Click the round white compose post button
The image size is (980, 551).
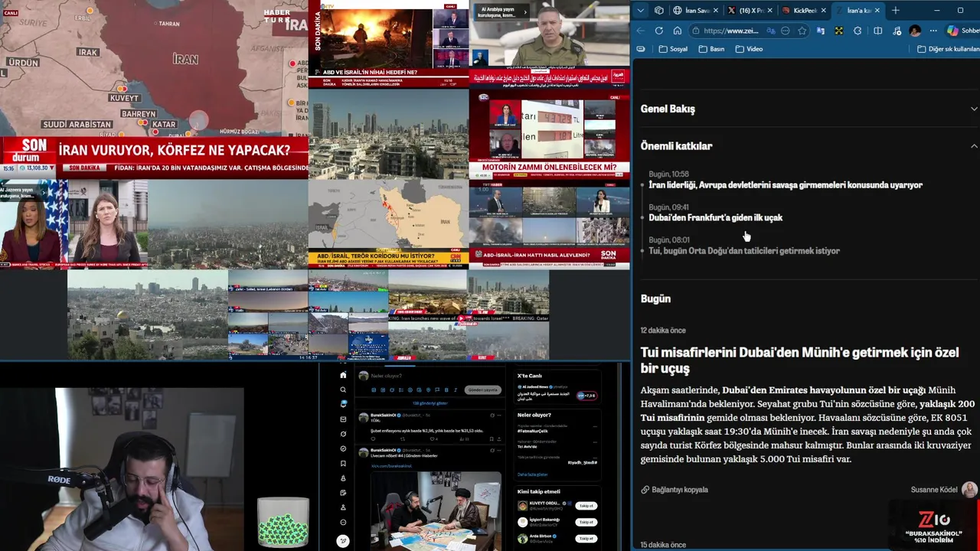(343, 541)
